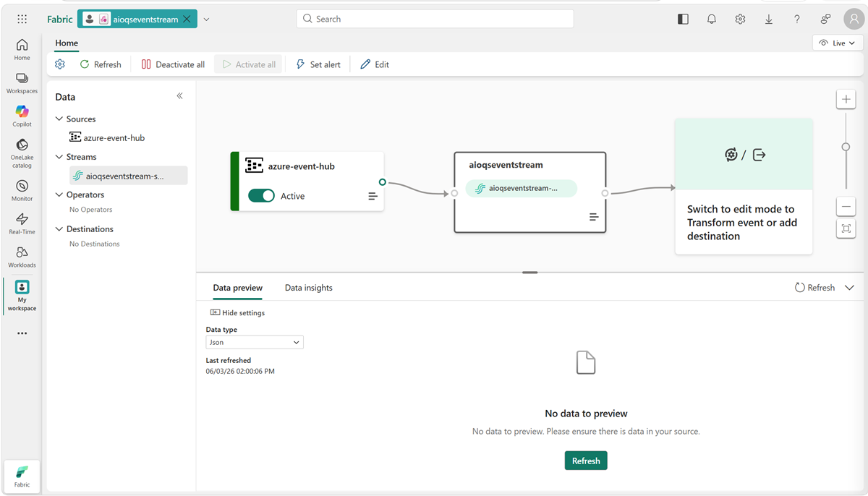Click Activate all in toolbar
This screenshot has height=496, width=868.
tap(248, 64)
